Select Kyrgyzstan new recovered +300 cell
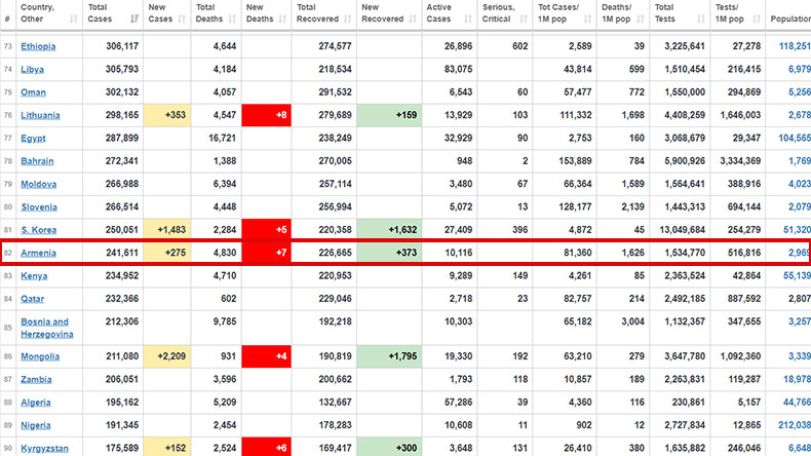The image size is (811, 456). [x=389, y=447]
